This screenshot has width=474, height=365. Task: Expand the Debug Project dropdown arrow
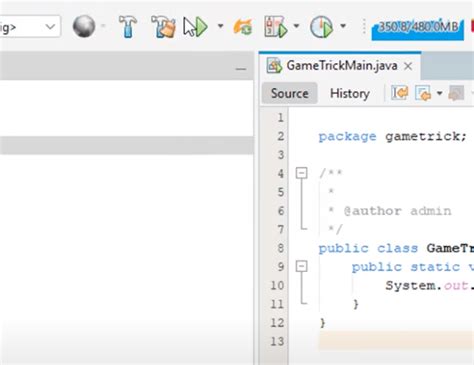296,26
